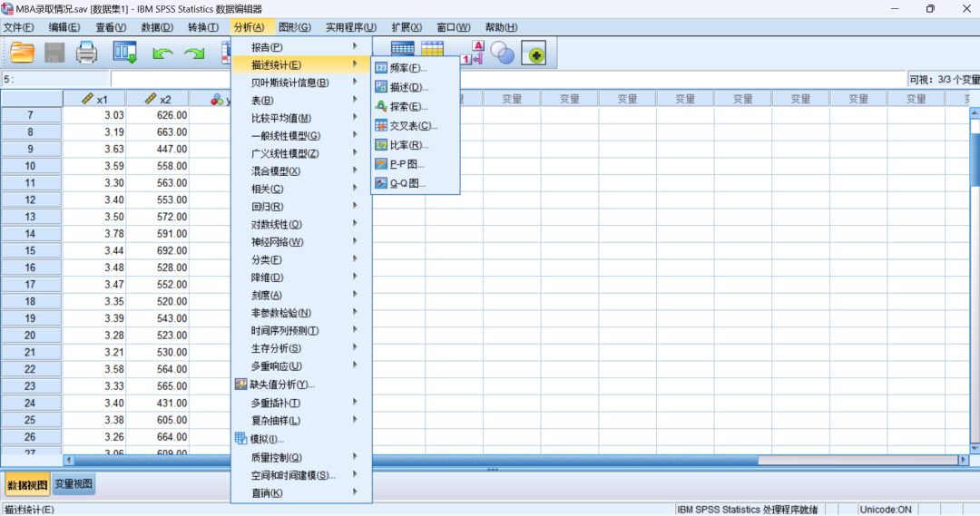Click the x2 variable column header
Screen dimensions: 980x516
click(158, 100)
